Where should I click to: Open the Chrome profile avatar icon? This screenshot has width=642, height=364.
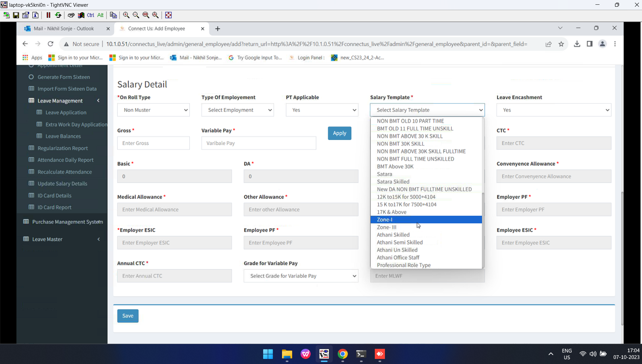(602, 44)
